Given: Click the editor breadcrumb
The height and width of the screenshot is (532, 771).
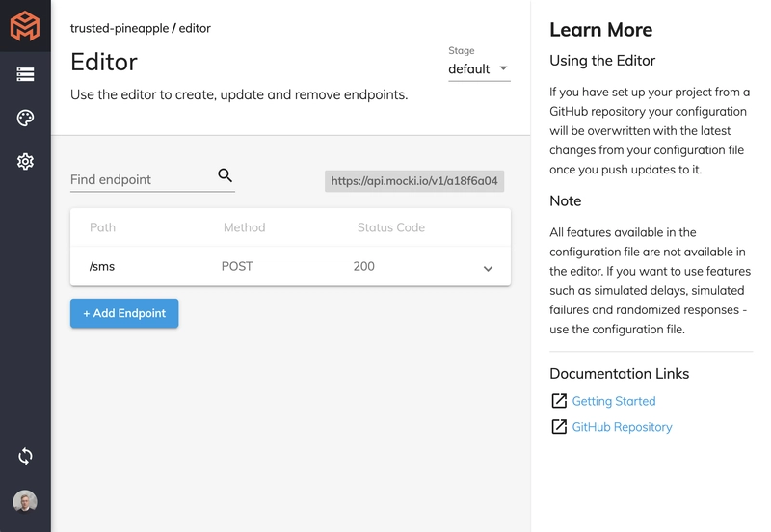Looking at the screenshot, I should (195, 28).
